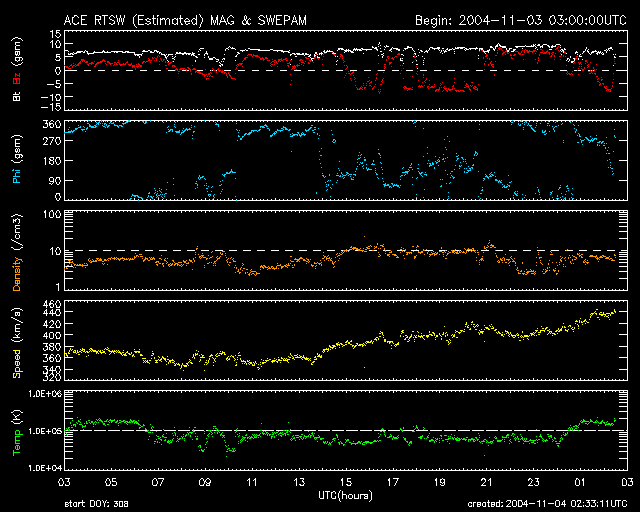Click the '1.0E+06' tick on the Temp axis
The width and height of the screenshot is (640, 512).
45,394
